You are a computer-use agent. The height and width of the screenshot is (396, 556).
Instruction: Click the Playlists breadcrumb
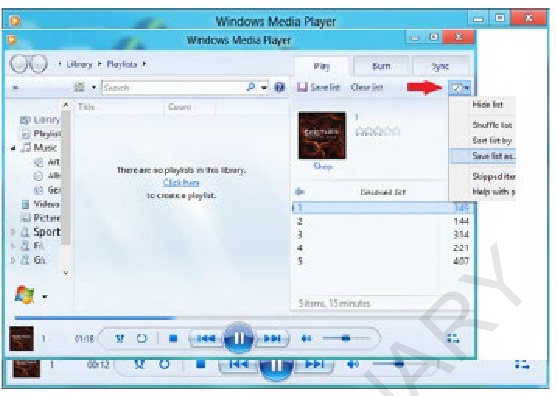(x=122, y=64)
